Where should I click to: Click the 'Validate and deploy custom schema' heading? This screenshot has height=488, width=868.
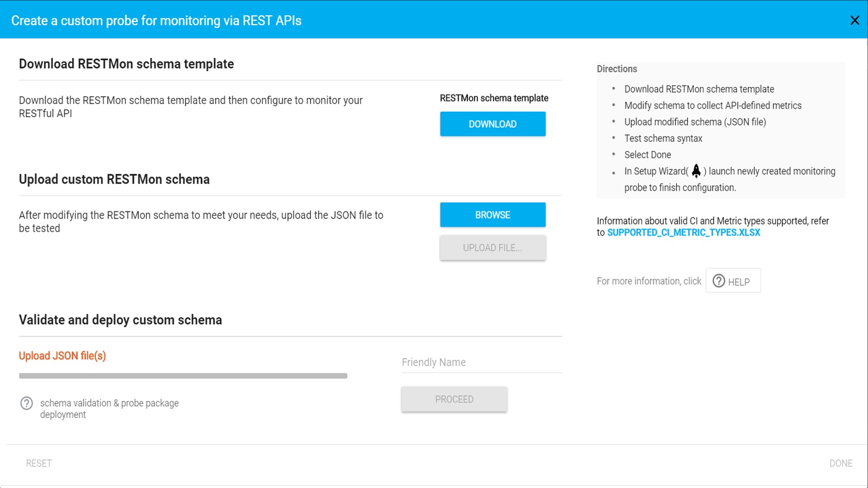pyautogui.click(x=121, y=320)
